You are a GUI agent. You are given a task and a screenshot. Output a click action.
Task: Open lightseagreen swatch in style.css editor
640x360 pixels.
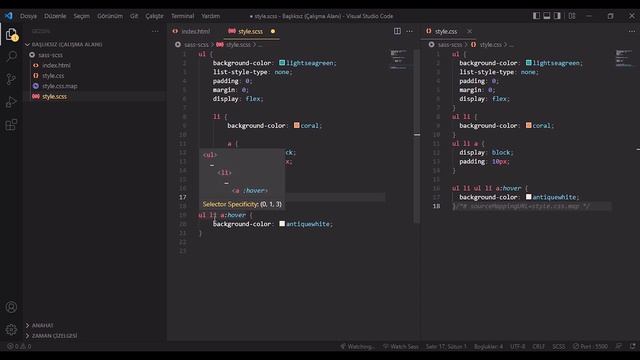529,63
